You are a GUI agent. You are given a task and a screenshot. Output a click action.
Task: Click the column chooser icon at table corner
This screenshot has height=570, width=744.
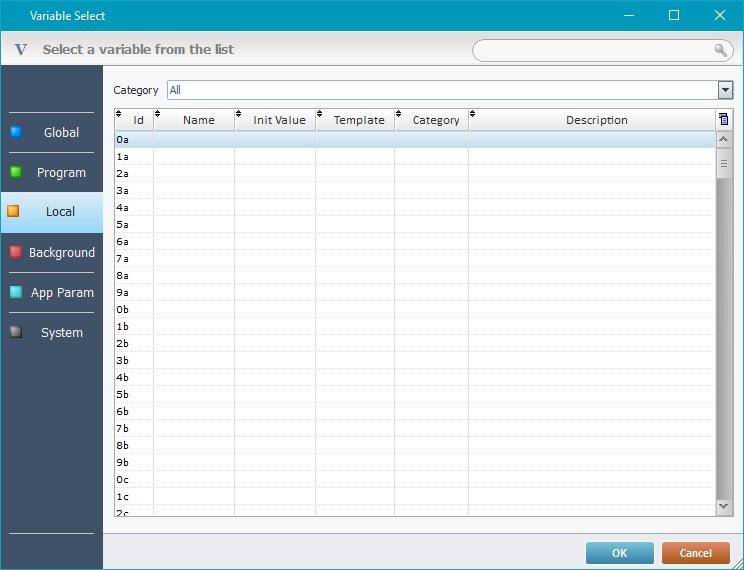click(724, 119)
